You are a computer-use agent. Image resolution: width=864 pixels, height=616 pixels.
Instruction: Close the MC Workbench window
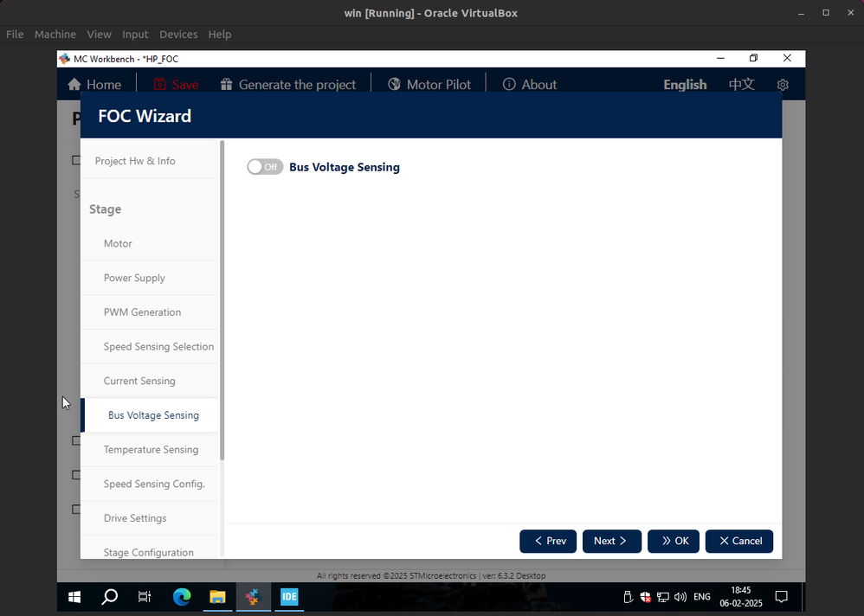[788, 58]
